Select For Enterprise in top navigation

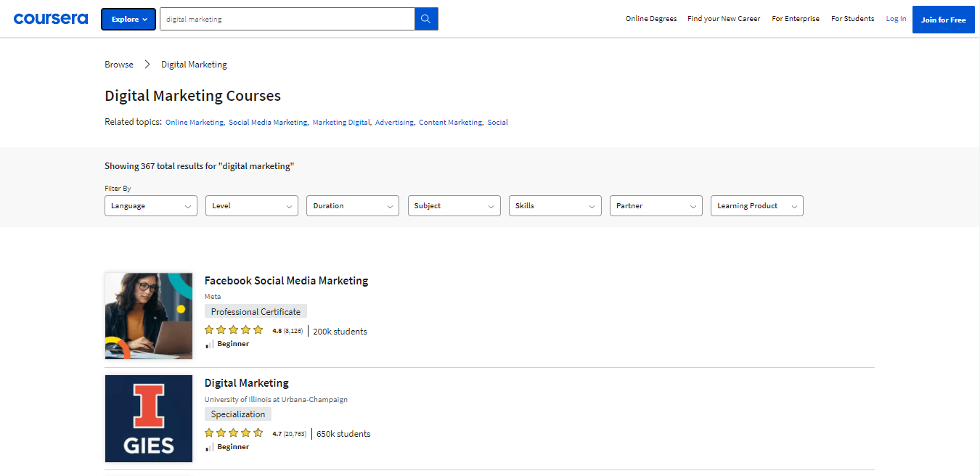pos(795,19)
